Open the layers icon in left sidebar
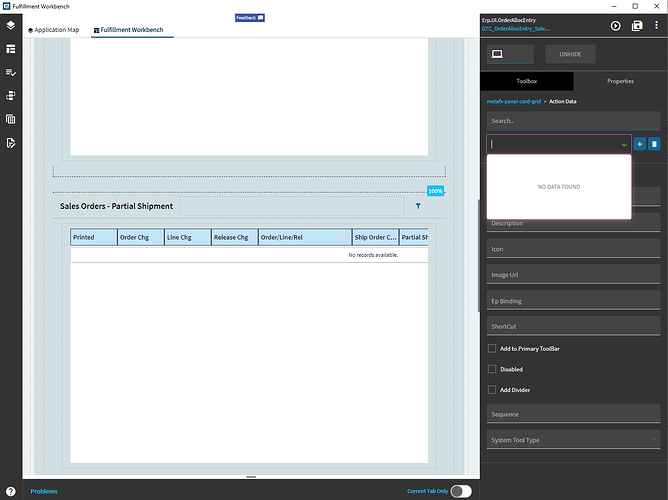This screenshot has width=668, height=500. pyautogui.click(x=11, y=25)
